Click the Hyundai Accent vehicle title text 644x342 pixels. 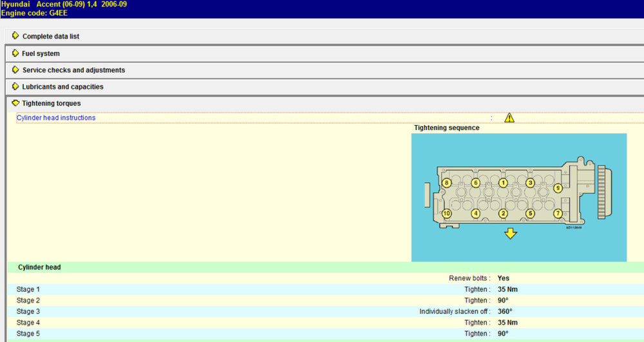(x=64, y=5)
